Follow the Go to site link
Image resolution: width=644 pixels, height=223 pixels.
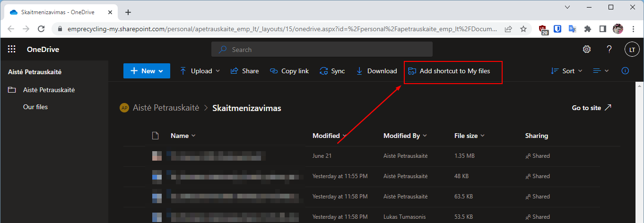pos(592,108)
